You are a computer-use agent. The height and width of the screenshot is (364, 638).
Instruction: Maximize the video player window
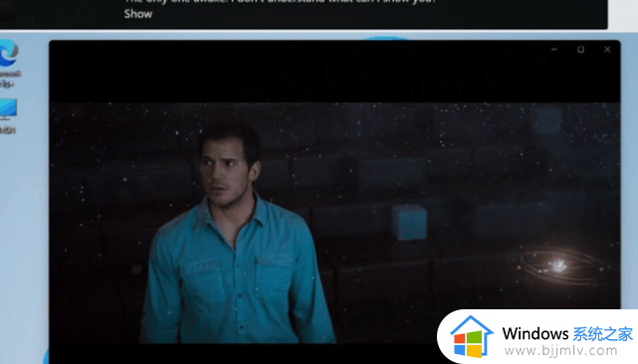580,50
